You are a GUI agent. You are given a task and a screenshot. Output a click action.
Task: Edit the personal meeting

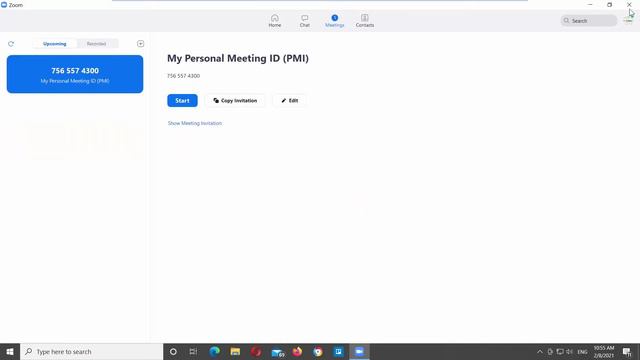[x=289, y=100]
